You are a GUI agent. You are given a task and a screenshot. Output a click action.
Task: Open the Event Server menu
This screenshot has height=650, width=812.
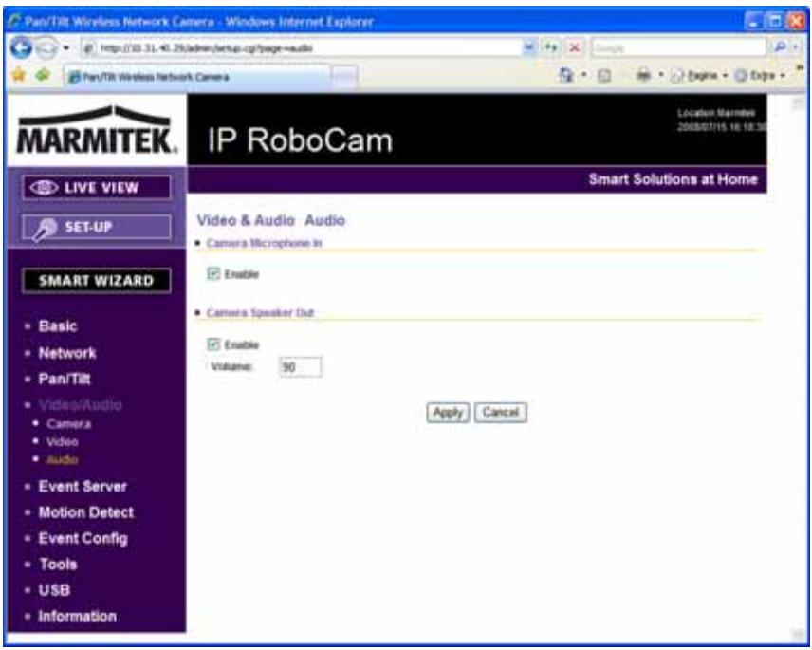83,487
